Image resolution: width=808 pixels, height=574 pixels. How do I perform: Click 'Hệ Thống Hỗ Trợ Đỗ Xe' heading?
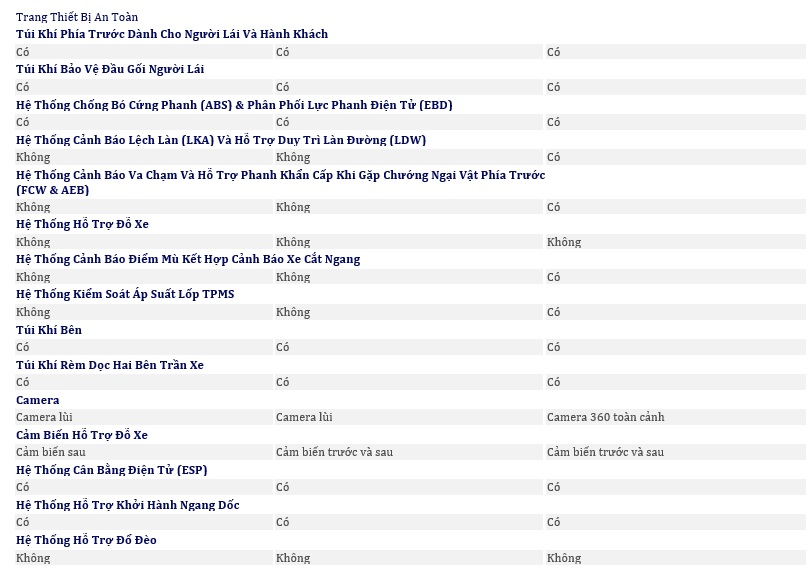click(82, 224)
